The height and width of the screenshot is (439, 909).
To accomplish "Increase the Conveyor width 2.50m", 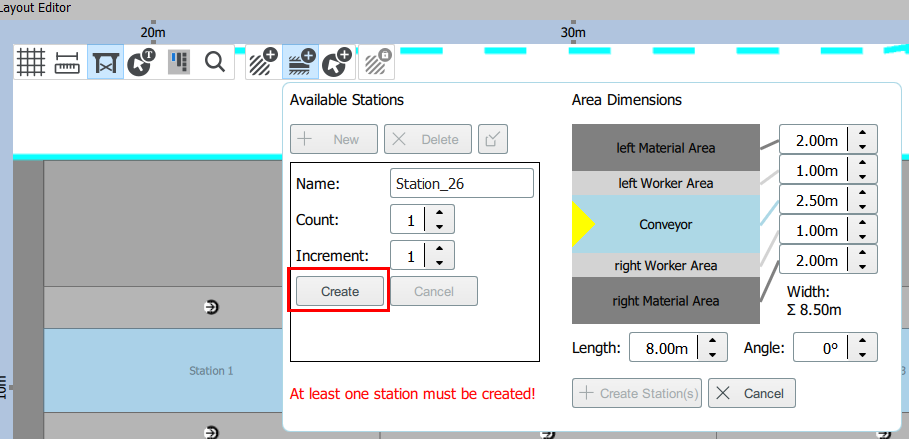I will click(x=862, y=193).
